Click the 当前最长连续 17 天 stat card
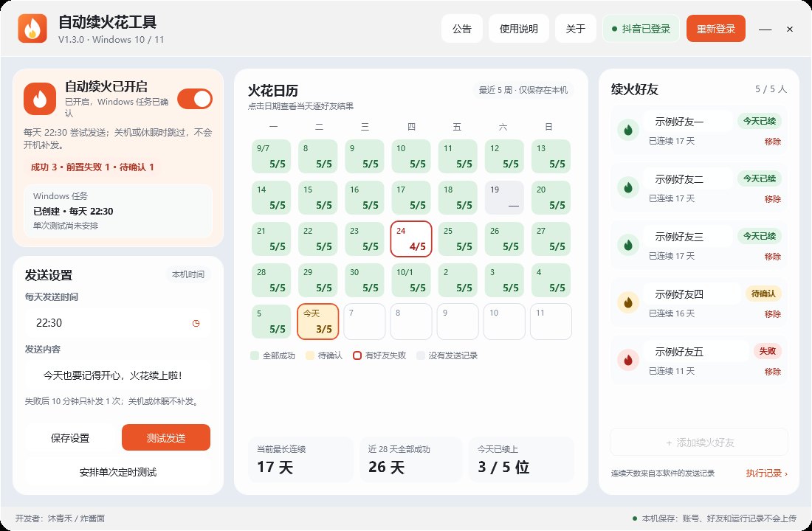This screenshot has height=531, width=812. [301, 459]
